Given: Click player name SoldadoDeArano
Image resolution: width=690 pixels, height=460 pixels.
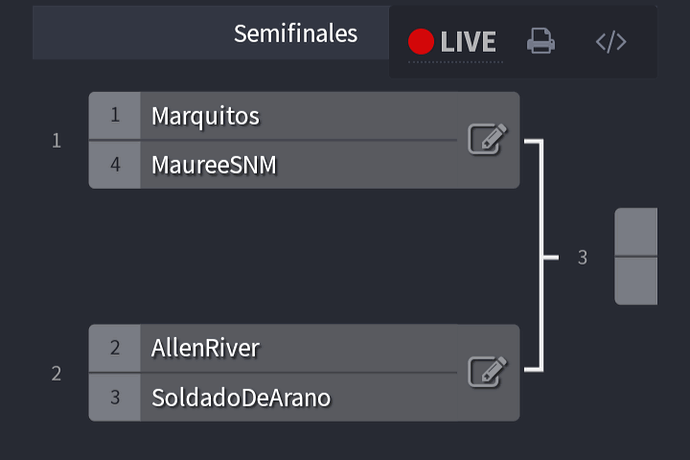Looking at the screenshot, I should (241, 397).
